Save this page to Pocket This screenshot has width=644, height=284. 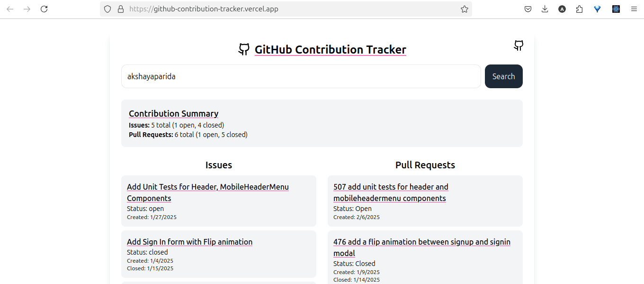tap(528, 9)
